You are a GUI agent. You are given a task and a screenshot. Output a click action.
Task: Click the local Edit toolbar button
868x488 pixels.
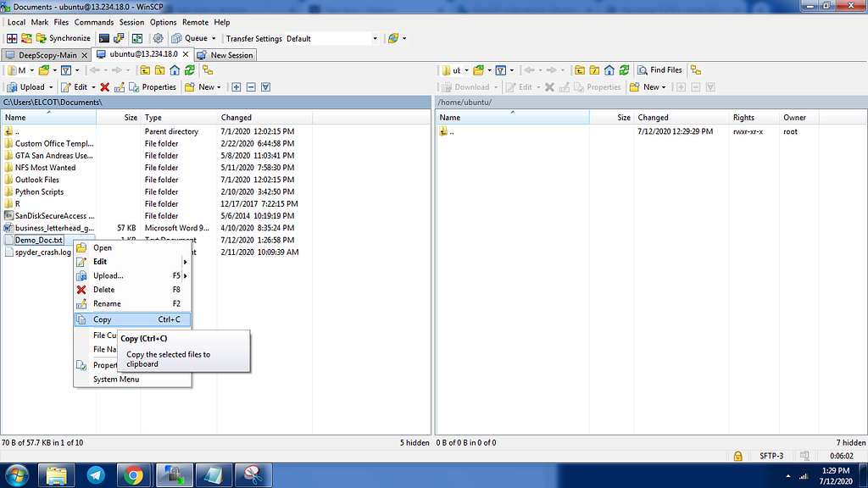(75, 87)
